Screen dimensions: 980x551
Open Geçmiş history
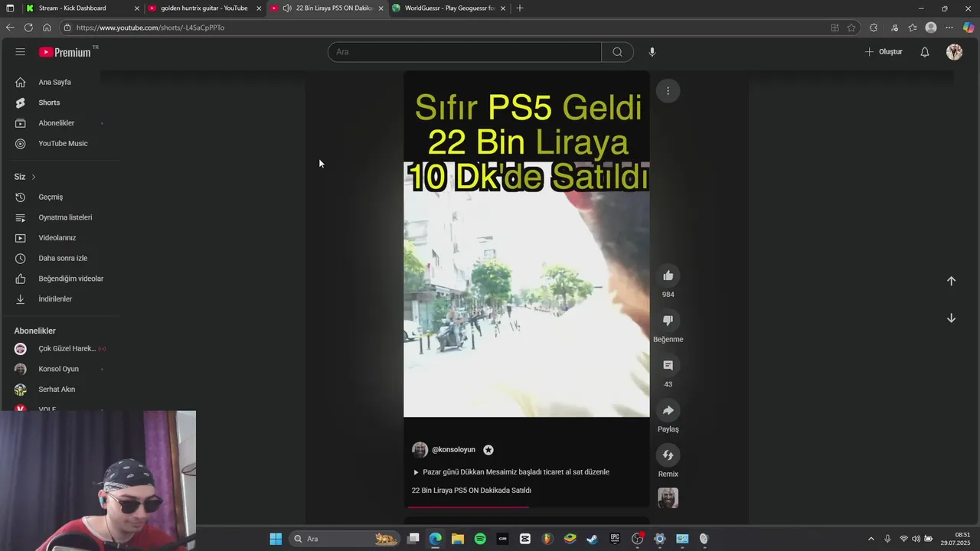[51, 197]
